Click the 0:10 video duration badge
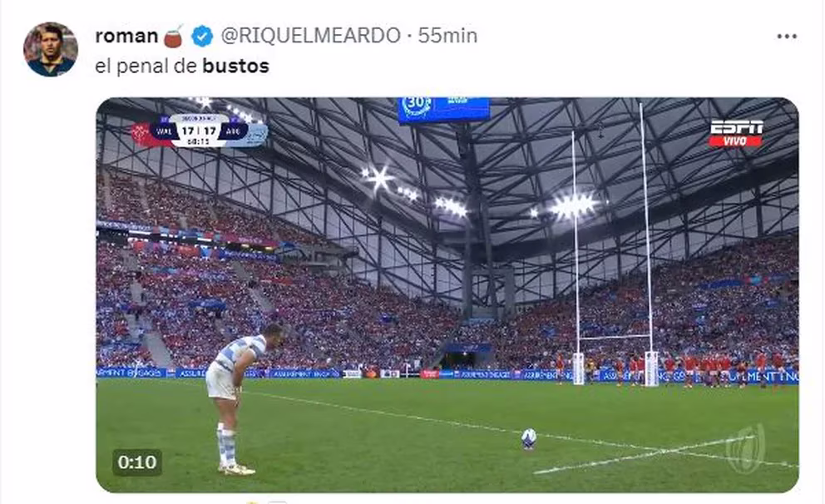Screen dimensions: 825x504 point(136,462)
